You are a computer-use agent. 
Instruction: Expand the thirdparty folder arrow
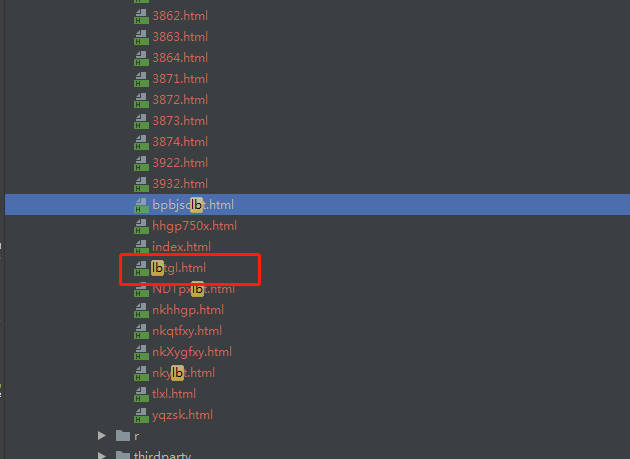click(x=102, y=455)
